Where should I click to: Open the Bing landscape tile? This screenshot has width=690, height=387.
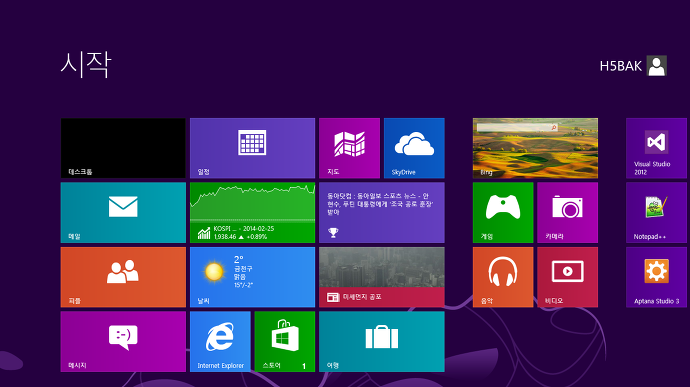pos(535,148)
